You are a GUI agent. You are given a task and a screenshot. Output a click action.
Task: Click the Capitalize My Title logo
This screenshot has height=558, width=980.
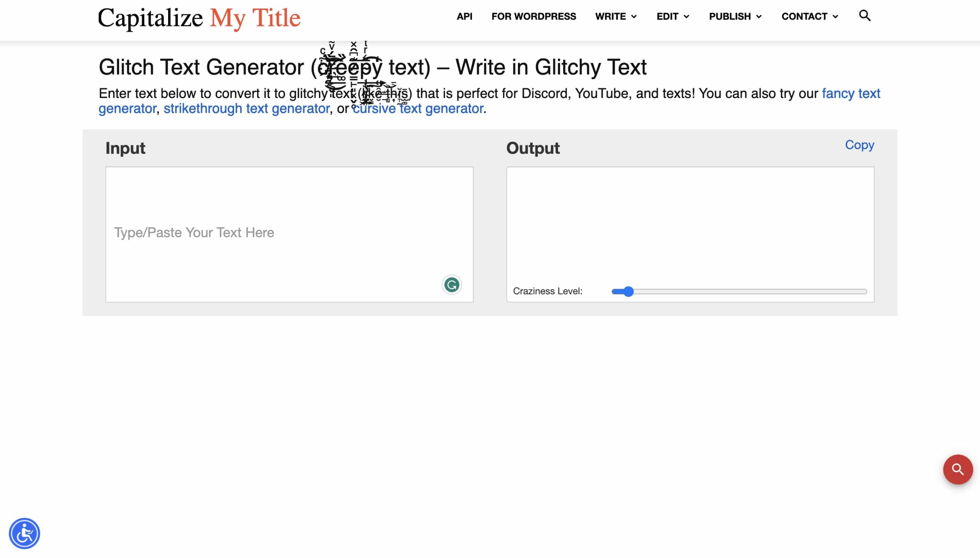(199, 18)
